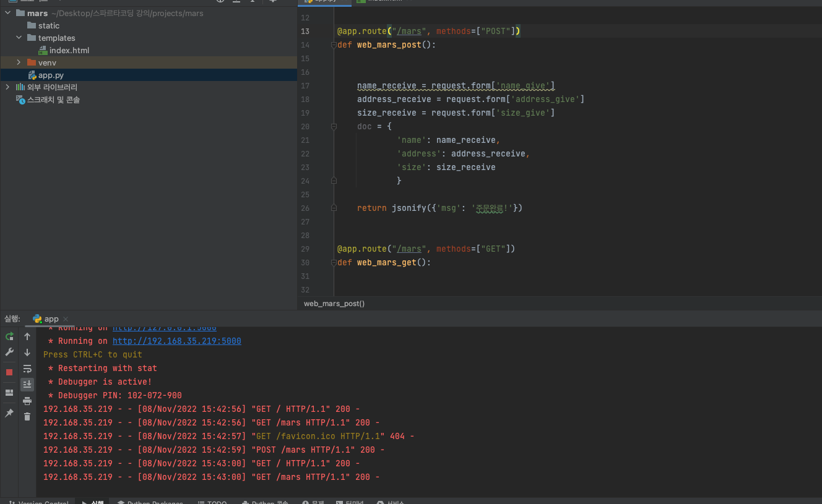Fold the web_mars_post function at line 14

coord(334,45)
